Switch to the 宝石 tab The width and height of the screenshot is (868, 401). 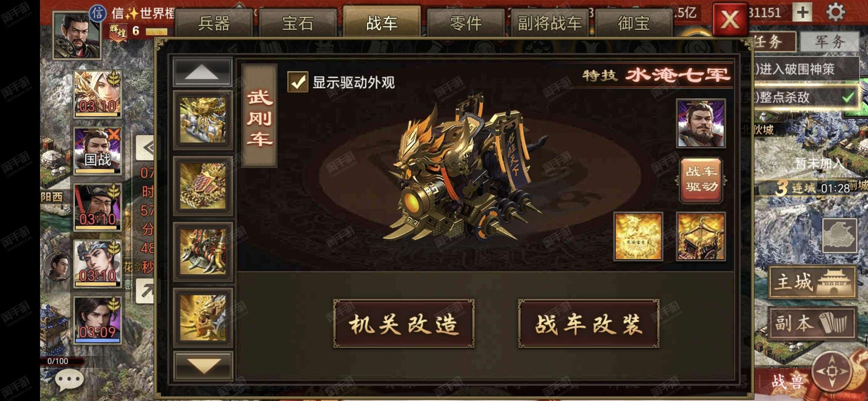click(x=297, y=23)
